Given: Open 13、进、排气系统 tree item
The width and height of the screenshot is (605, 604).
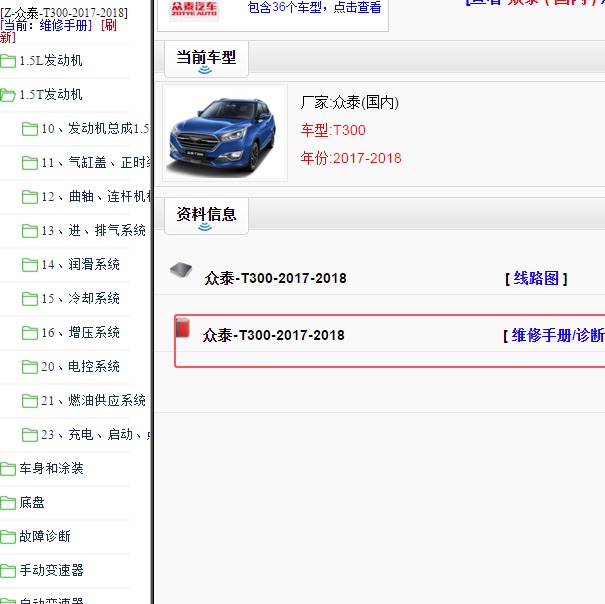Looking at the screenshot, I should tap(93, 230).
